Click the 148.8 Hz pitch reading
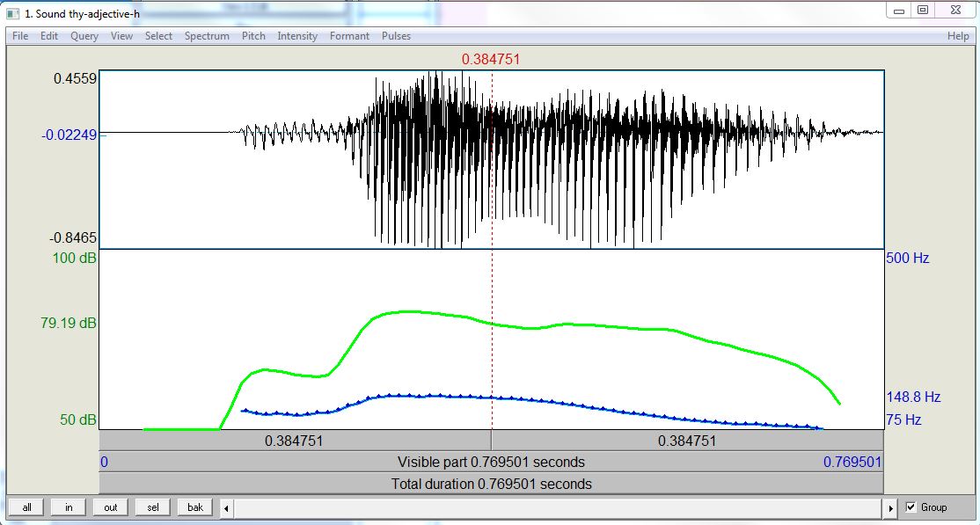The image size is (980, 525). point(913,397)
